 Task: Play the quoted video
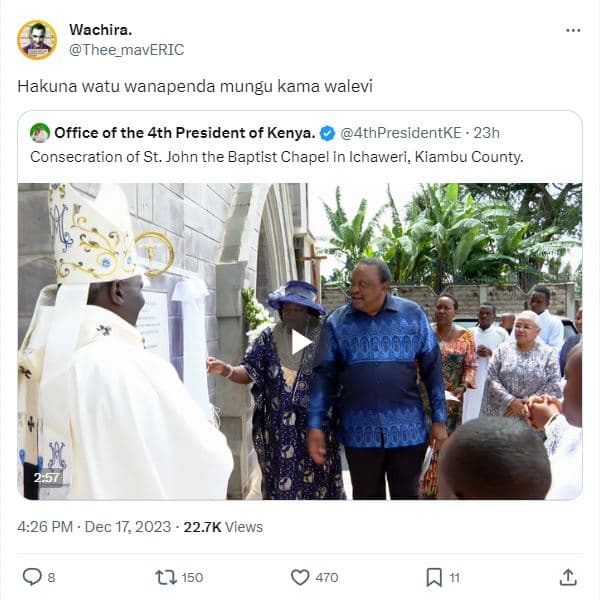pos(300,341)
